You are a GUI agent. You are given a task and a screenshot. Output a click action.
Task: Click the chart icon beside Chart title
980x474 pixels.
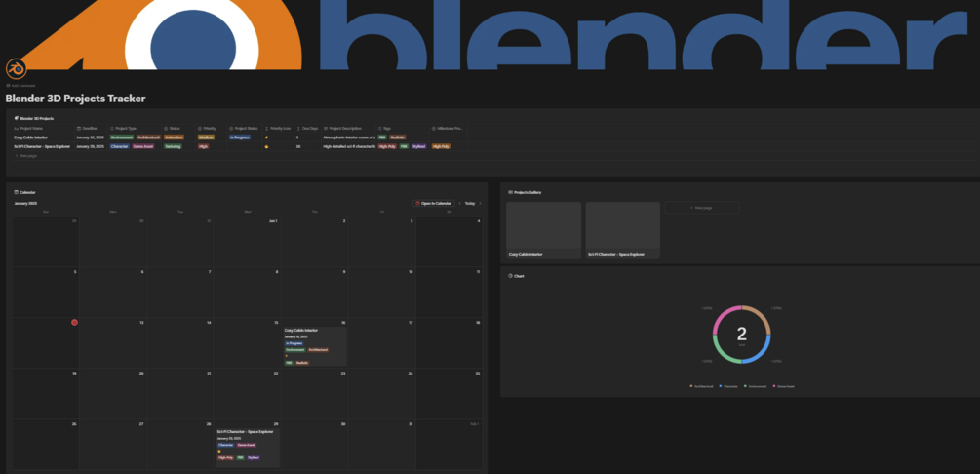[511, 276]
